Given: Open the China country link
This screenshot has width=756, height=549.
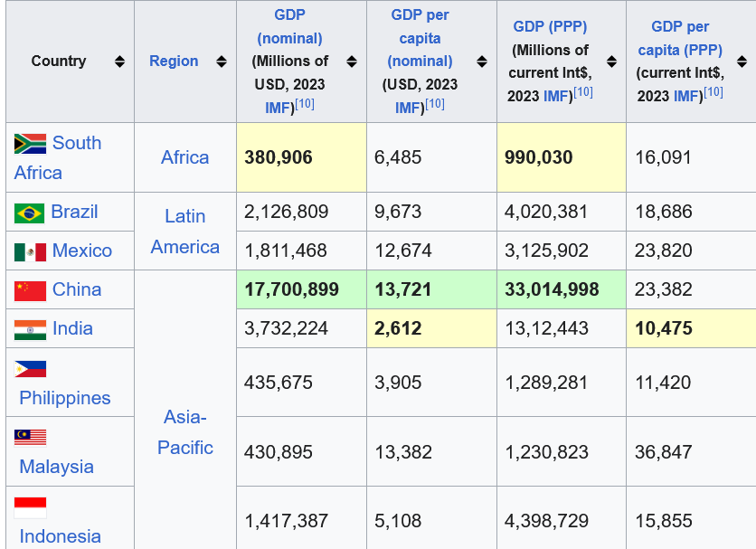Looking at the screenshot, I should (x=77, y=289).
